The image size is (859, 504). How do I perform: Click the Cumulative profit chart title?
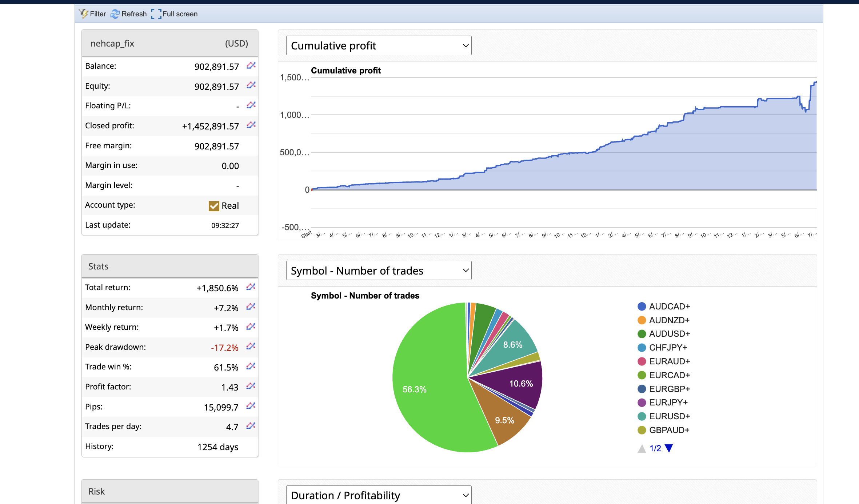pyautogui.click(x=346, y=71)
